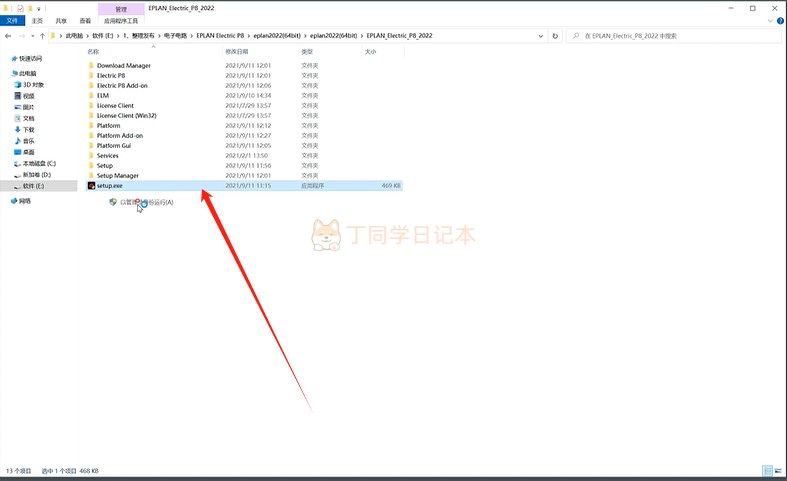Viewport: 787px width, 481px height.
Task: Select the Platform Gui folder name
Action: pos(114,146)
